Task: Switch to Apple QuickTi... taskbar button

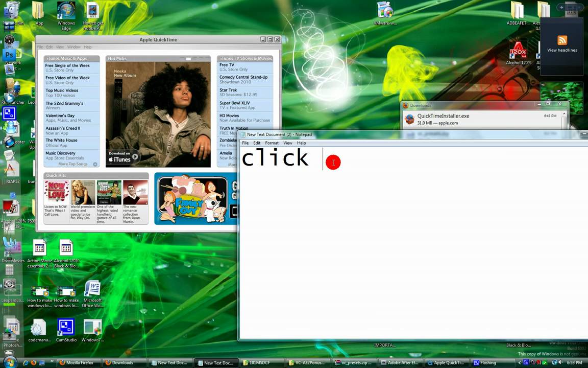Action: pos(447,363)
